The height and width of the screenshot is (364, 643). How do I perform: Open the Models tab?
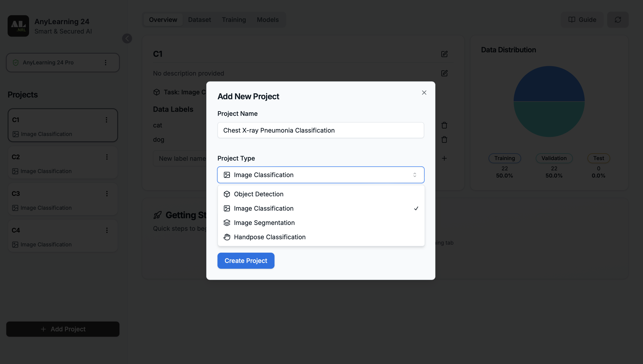pyautogui.click(x=268, y=19)
